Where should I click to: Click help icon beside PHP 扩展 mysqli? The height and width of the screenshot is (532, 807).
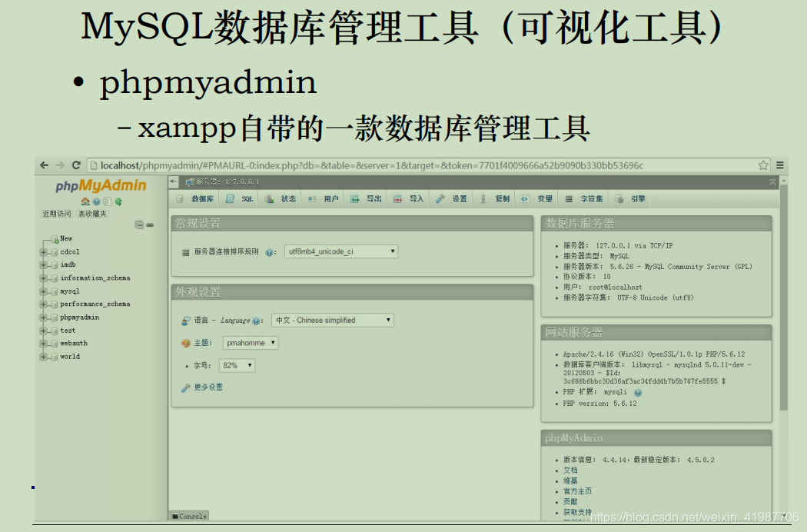click(x=638, y=392)
